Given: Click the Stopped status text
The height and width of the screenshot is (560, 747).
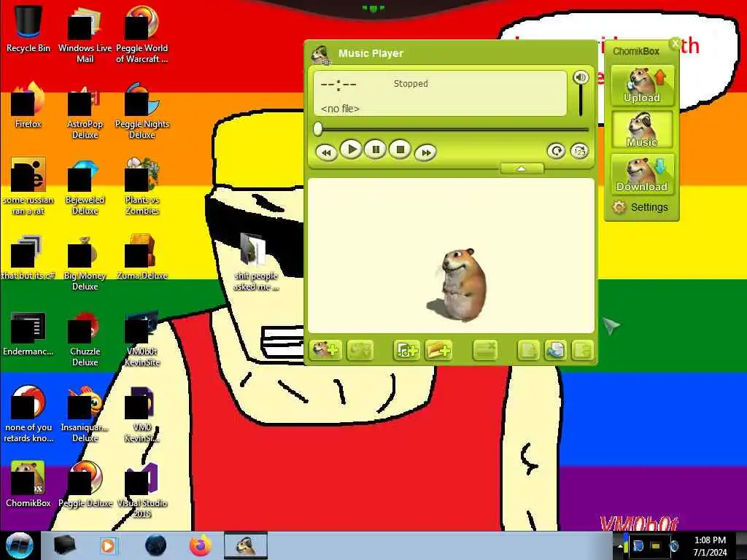Looking at the screenshot, I should [x=411, y=83].
